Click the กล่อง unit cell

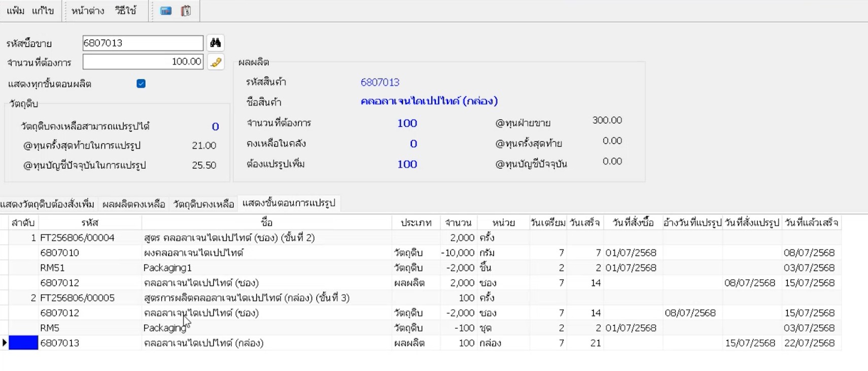pyautogui.click(x=503, y=343)
